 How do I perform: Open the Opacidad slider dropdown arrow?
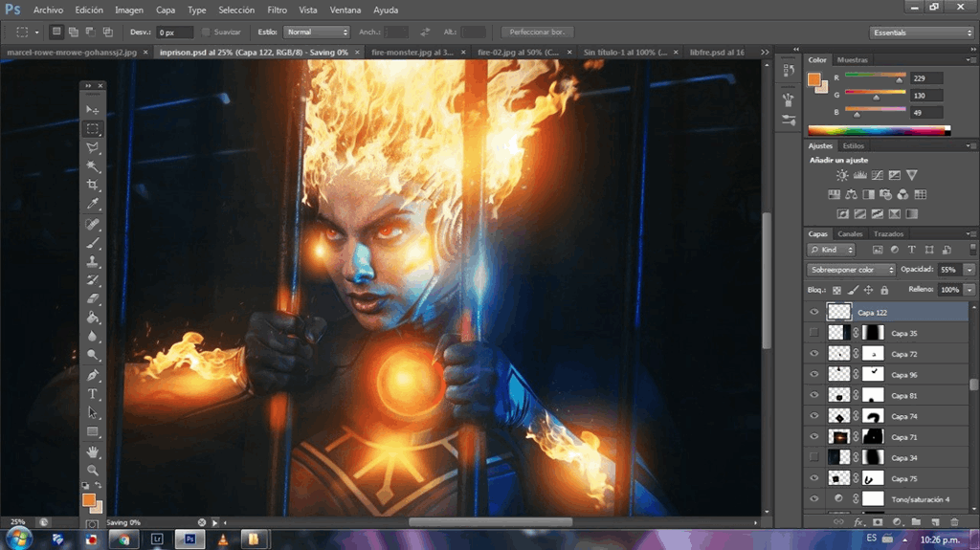(x=969, y=270)
